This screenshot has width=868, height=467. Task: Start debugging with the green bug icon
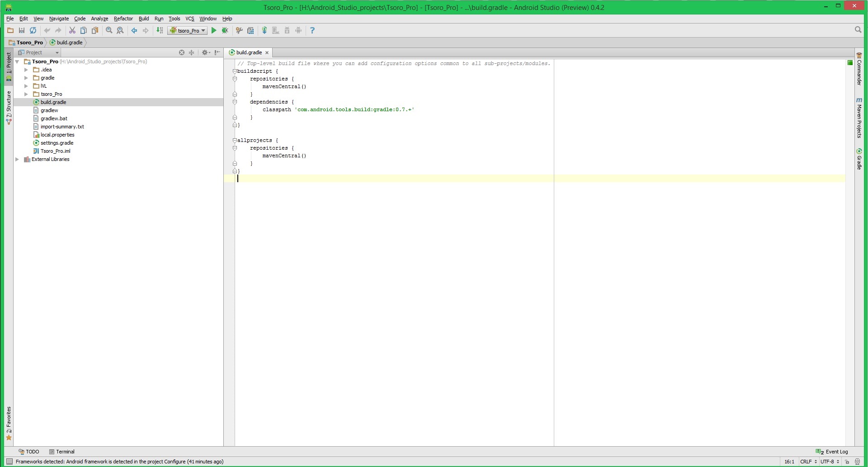(x=225, y=30)
